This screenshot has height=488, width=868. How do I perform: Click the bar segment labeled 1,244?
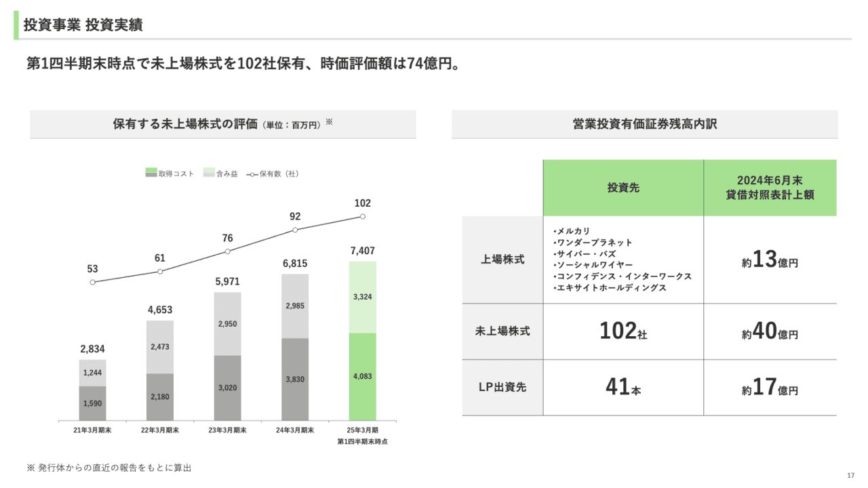point(92,373)
